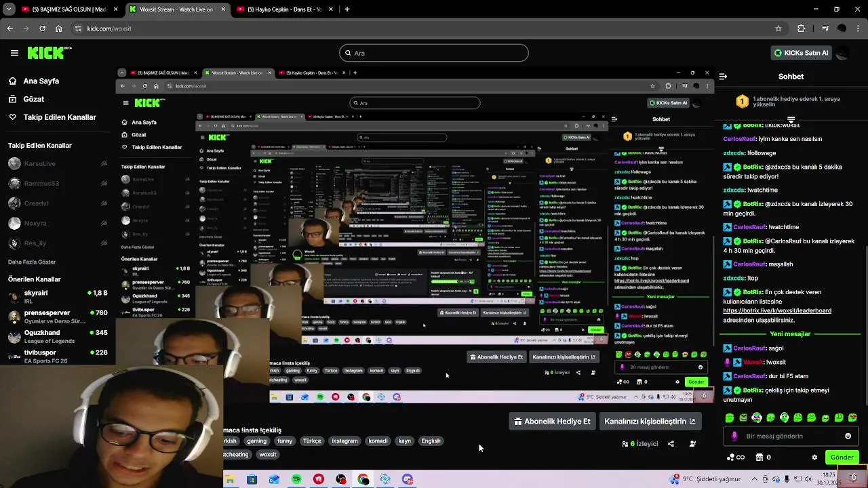Click the outermost Abonelik Hediye Et button
This screenshot has height=488, width=868.
[x=552, y=422]
